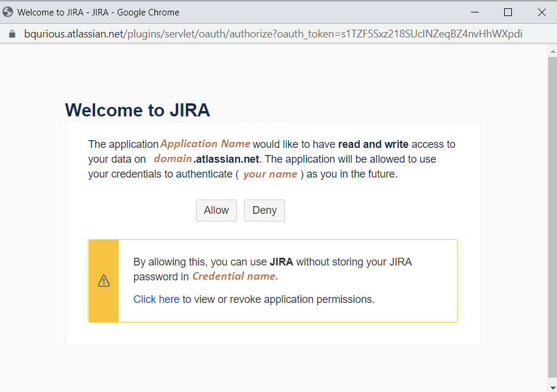Click the vertical scrollbar thumb

[x=552, y=217]
